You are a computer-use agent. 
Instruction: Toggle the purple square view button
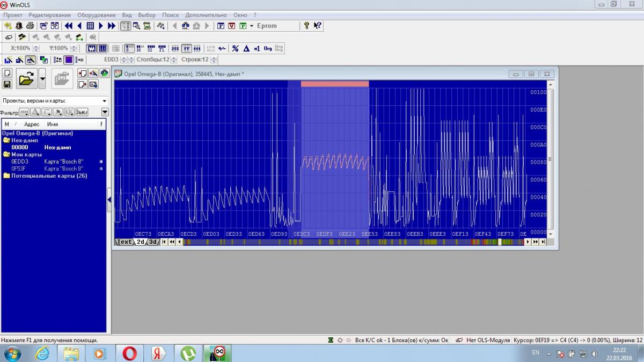tap(69, 60)
